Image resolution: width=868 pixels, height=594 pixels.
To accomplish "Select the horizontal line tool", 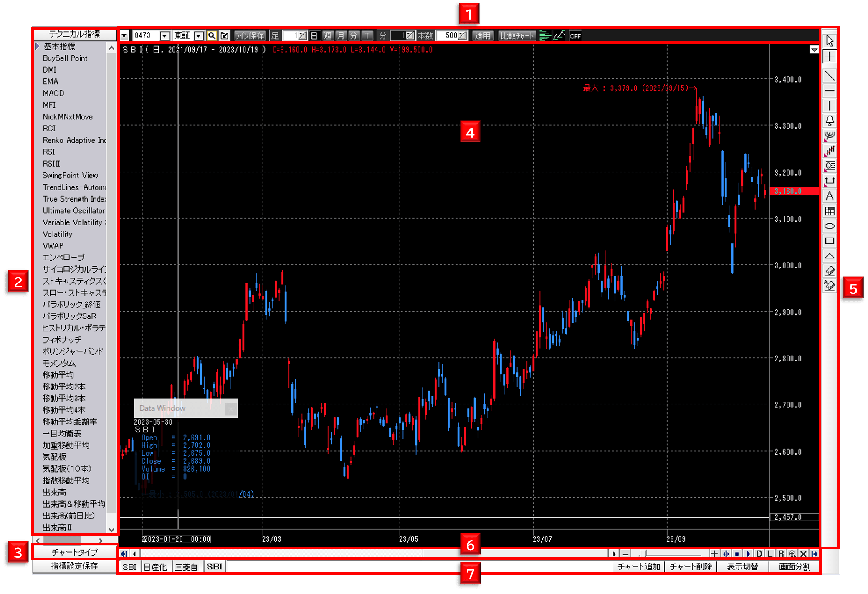I will point(829,91).
